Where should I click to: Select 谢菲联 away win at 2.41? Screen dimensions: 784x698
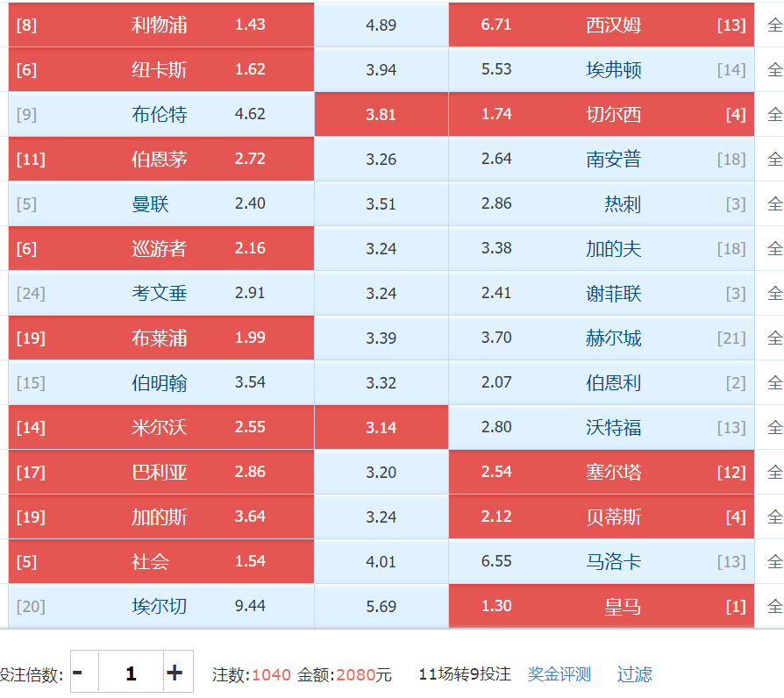point(602,293)
